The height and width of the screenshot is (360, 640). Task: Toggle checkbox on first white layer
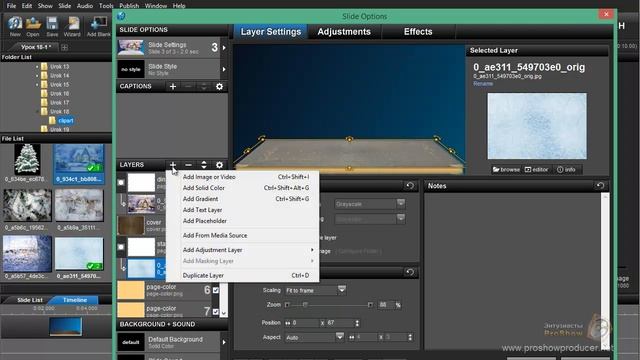[x=121, y=182]
